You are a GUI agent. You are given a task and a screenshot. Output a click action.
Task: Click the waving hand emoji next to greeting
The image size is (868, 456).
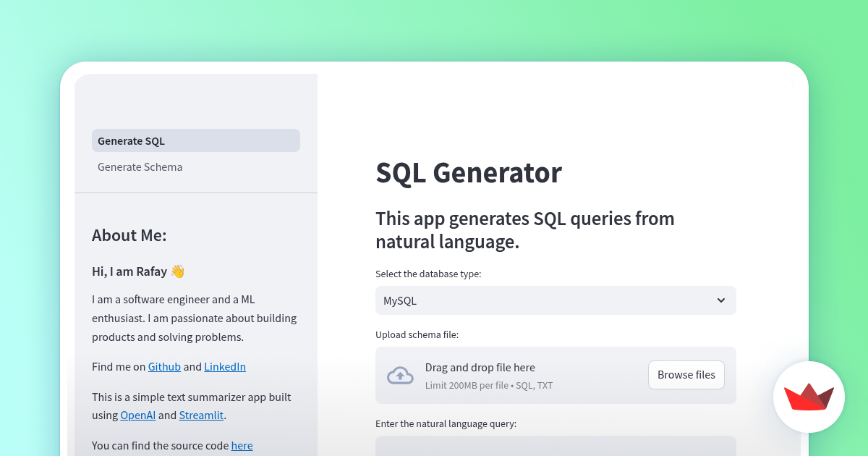coord(176,270)
